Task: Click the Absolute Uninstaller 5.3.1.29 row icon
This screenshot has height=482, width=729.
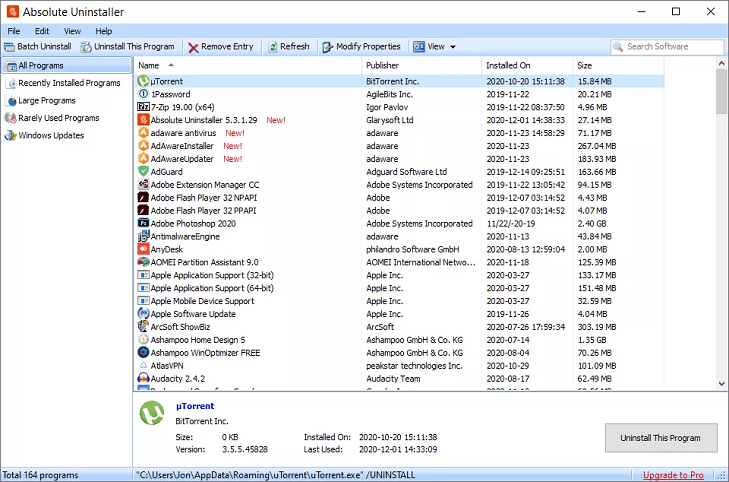Action: pyautogui.click(x=143, y=120)
